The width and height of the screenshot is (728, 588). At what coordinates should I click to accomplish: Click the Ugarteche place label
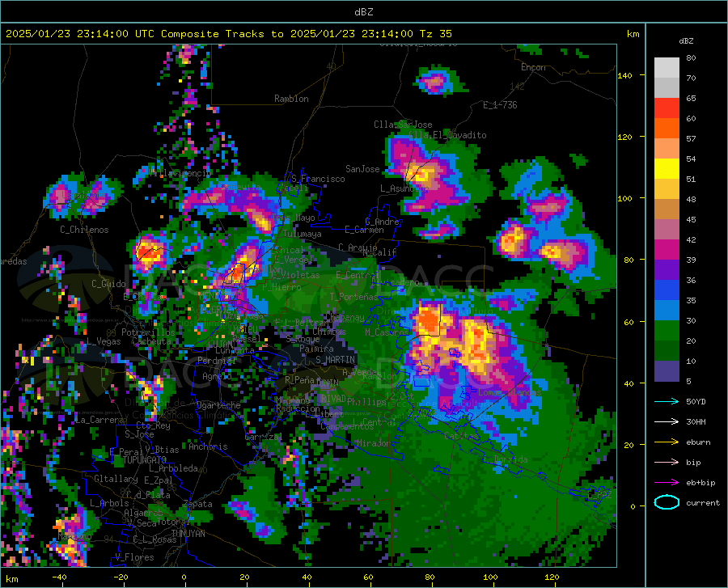(x=218, y=405)
